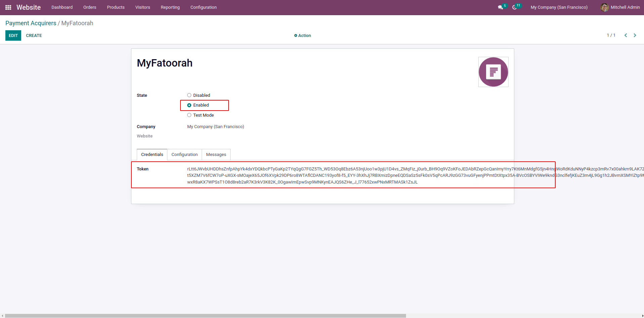The image size is (644, 318).
Task: Open the apps grid menu icon
Action: [8, 7]
